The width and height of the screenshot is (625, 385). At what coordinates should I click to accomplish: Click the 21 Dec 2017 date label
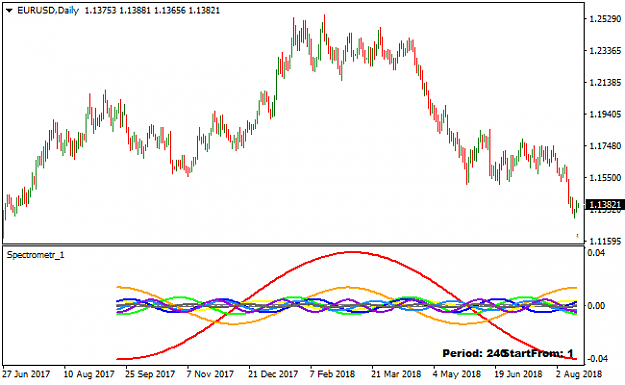point(273,374)
